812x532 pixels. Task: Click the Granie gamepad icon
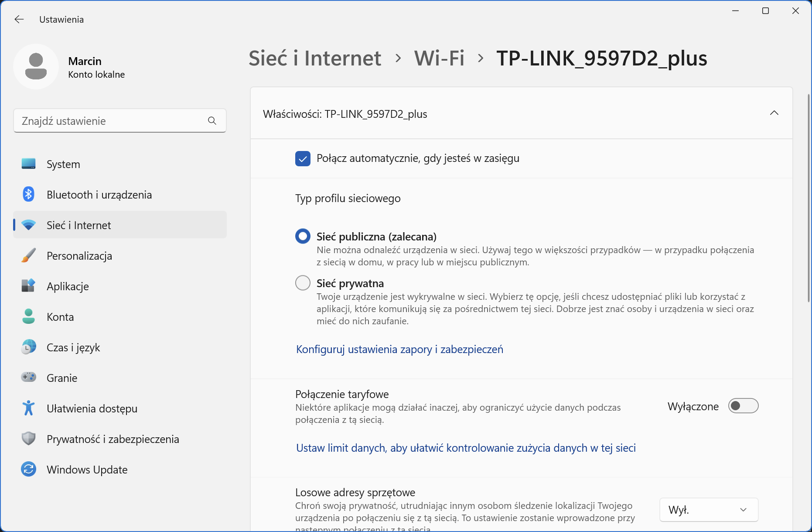pyautogui.click(x=28, y=377)
